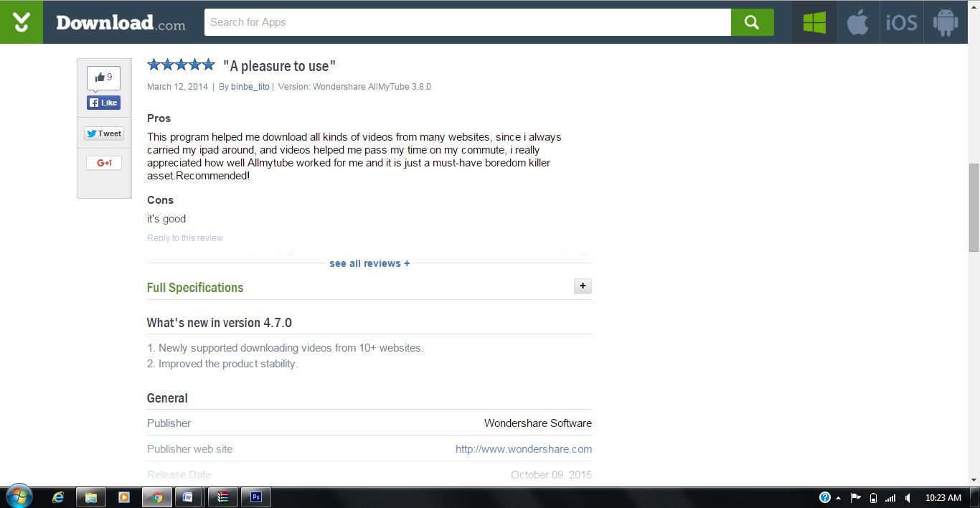The width and height of the screenshot is (980, 508).
Task: Click Reply to this review link
Action: (185, 238)
